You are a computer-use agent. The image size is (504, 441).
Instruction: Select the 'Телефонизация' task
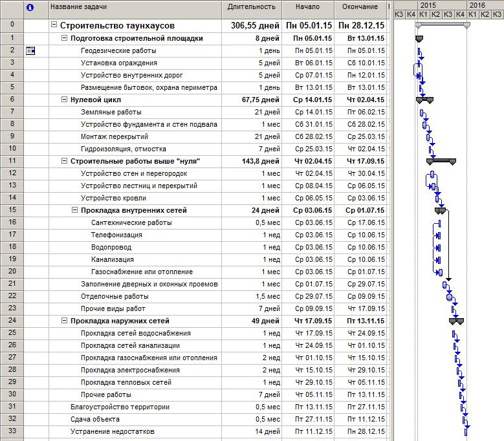pos(116,235)
